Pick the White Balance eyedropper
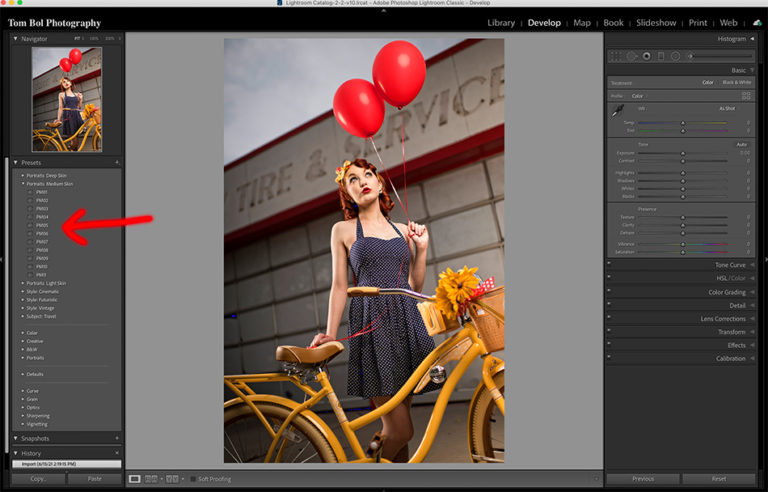This screenshot has width=768, height=492. tap(618, 111)
